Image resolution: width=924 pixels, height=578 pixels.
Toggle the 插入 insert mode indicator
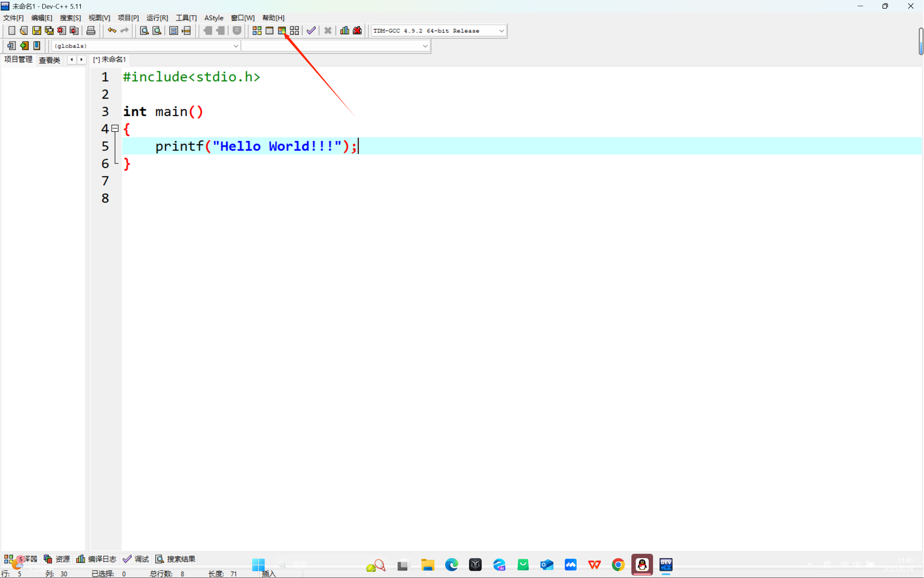click(268, 573)
